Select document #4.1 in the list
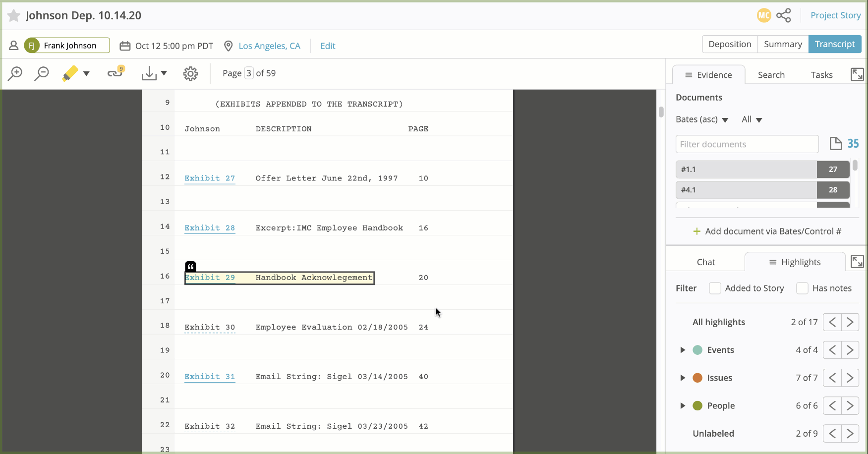The width and height of the screenshot is (868, 454). pos(762,190)
